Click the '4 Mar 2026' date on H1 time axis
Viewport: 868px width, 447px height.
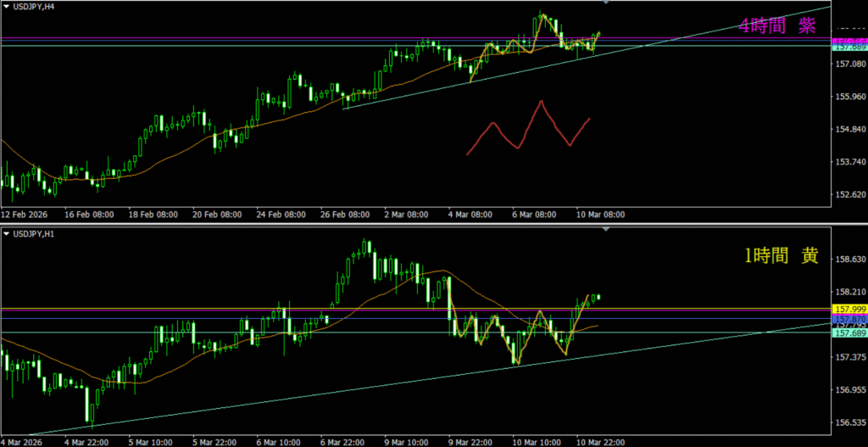pyautogui.click(x=27, y=441)
